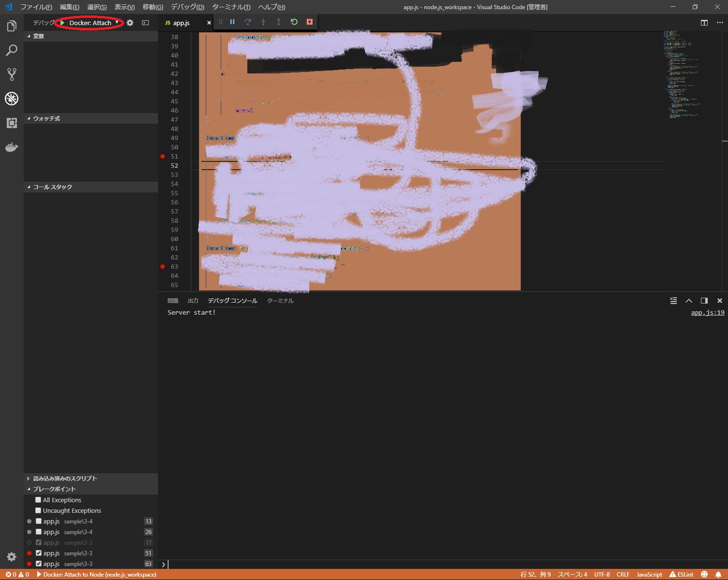The height and width of the screenshot is (580, 728).
Task: Enable the All Exceptions breakpoint checkbox
Action: point(38,500)
